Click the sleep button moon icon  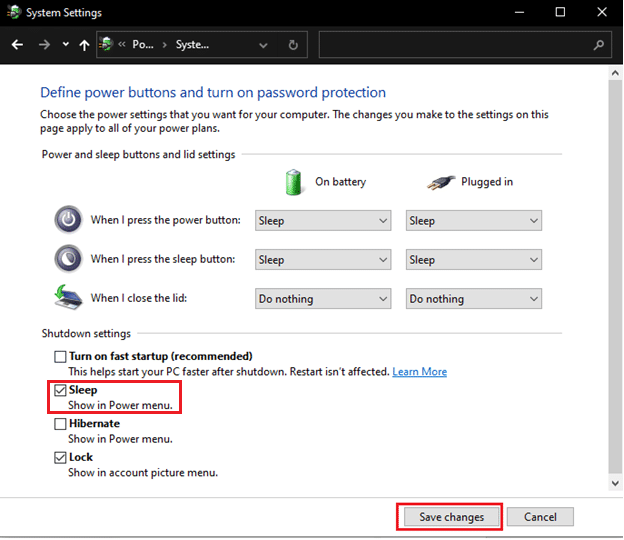click(67, 259)
